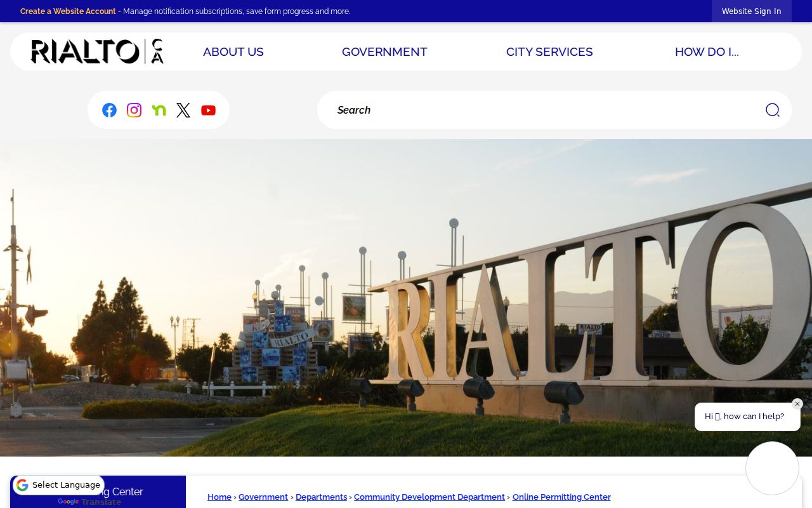Open Online Permitting Center breadcrumb link

pos(561,497)
